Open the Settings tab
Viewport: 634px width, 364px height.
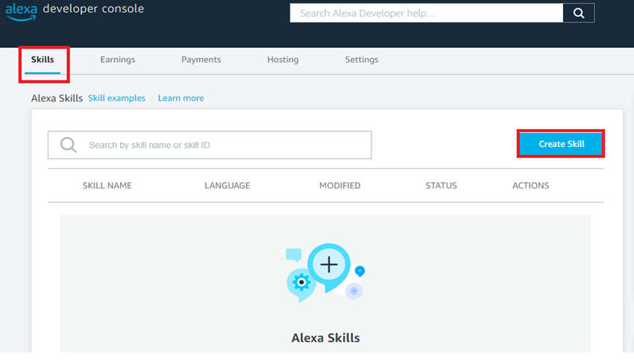[x=362, y=60]
